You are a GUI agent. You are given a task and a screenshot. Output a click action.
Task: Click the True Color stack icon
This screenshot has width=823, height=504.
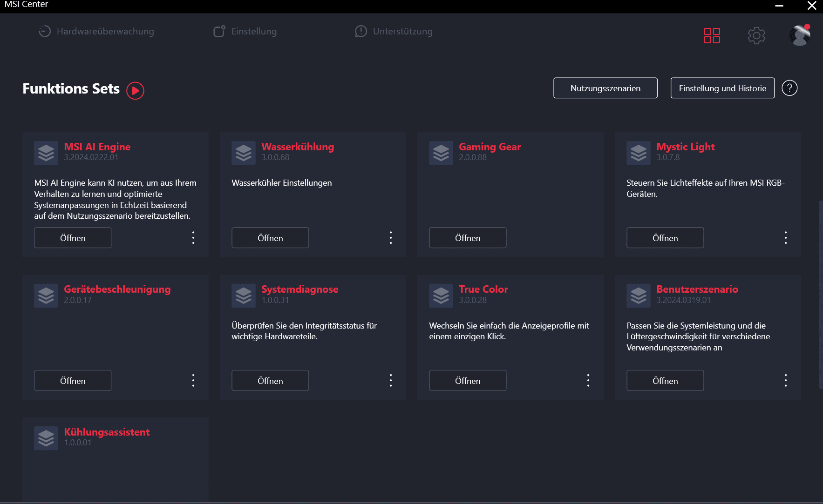(441, 296)
